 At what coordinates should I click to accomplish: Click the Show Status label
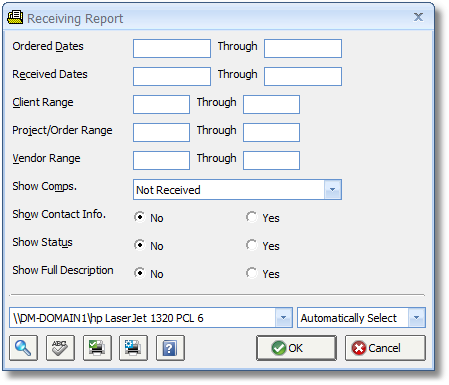(x=42, y=242)
